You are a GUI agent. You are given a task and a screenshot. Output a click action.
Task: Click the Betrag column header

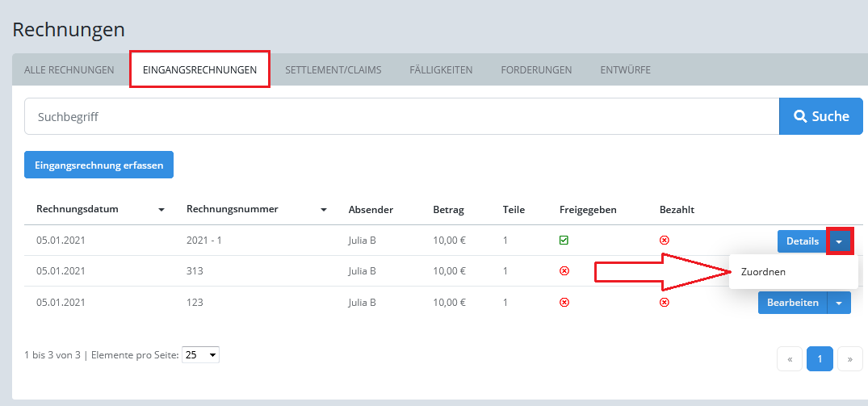(x=448, y=210)
